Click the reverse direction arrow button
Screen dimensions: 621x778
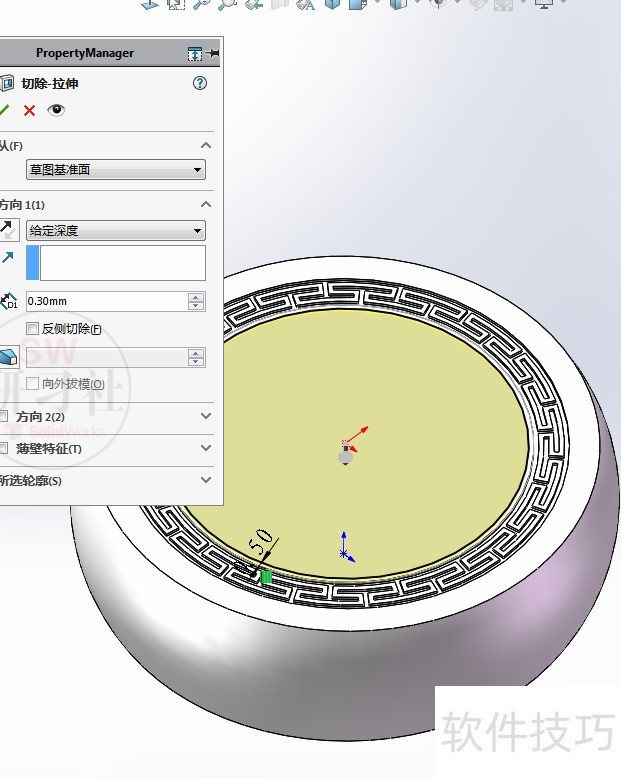tap(8, 231)
